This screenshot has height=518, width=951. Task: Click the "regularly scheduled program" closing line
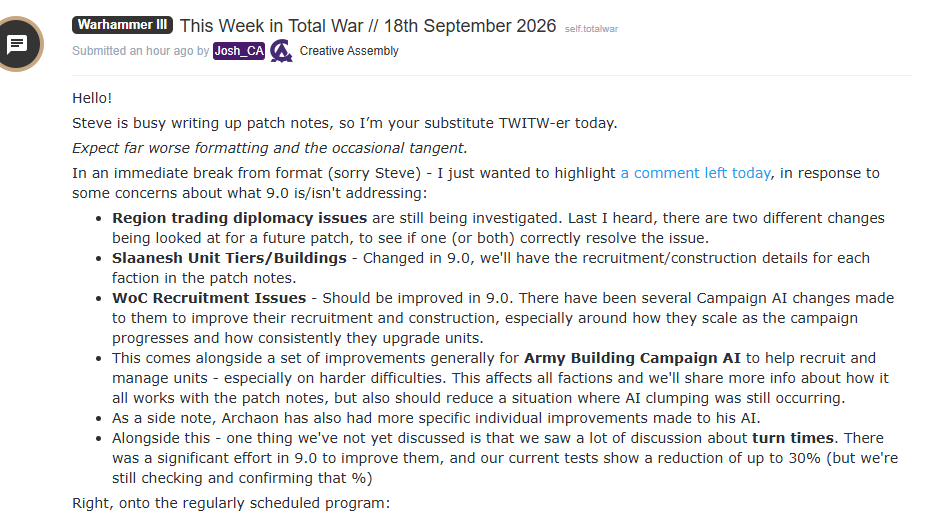pyautogui.click(x=231, y=503)
